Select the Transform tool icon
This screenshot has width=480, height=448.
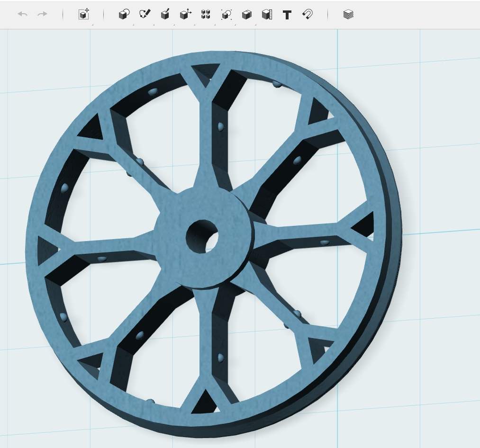[83, 14]
